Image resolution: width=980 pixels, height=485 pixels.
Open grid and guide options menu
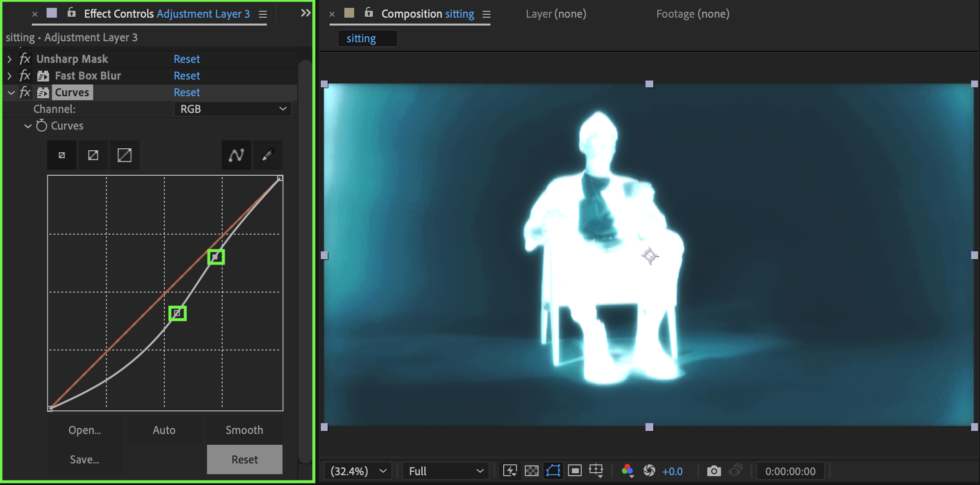pyautogui.click(x=596, y=471)
